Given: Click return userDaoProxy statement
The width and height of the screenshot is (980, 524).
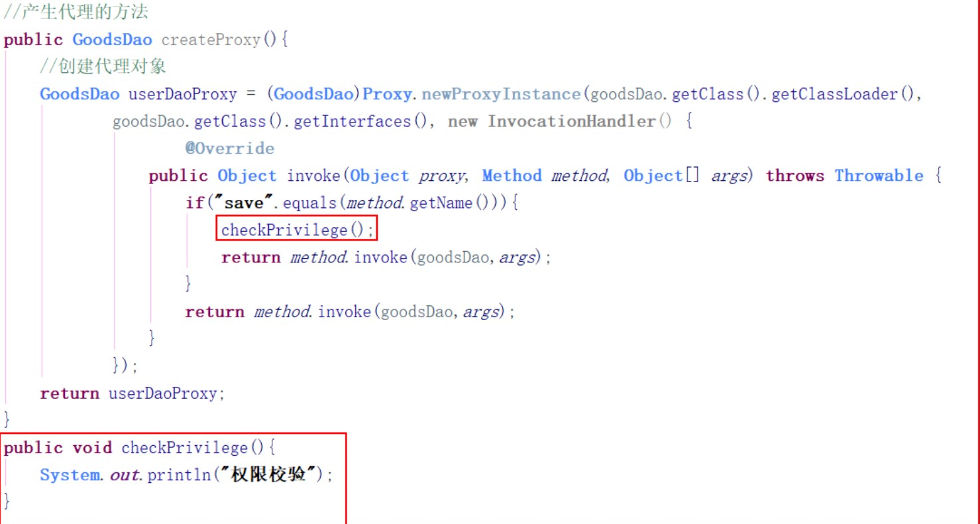Looking at the screenshot, I should point(133,393).
